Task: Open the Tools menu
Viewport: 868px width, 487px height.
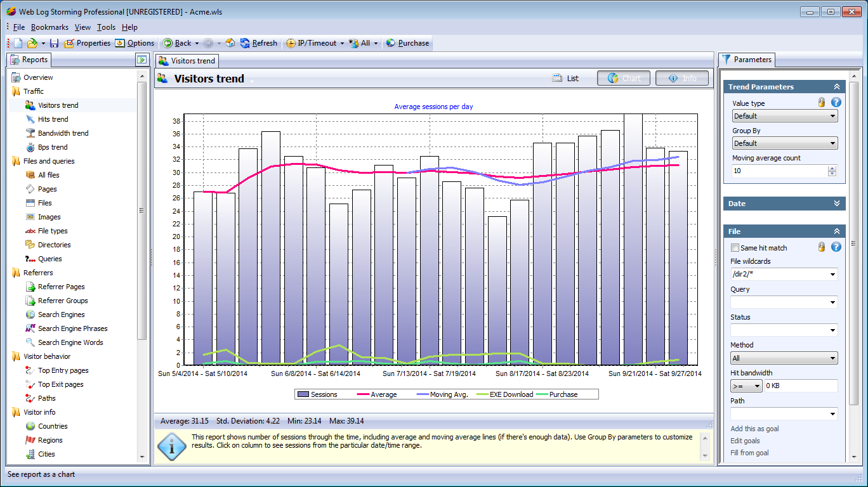Action: point(107,27)
